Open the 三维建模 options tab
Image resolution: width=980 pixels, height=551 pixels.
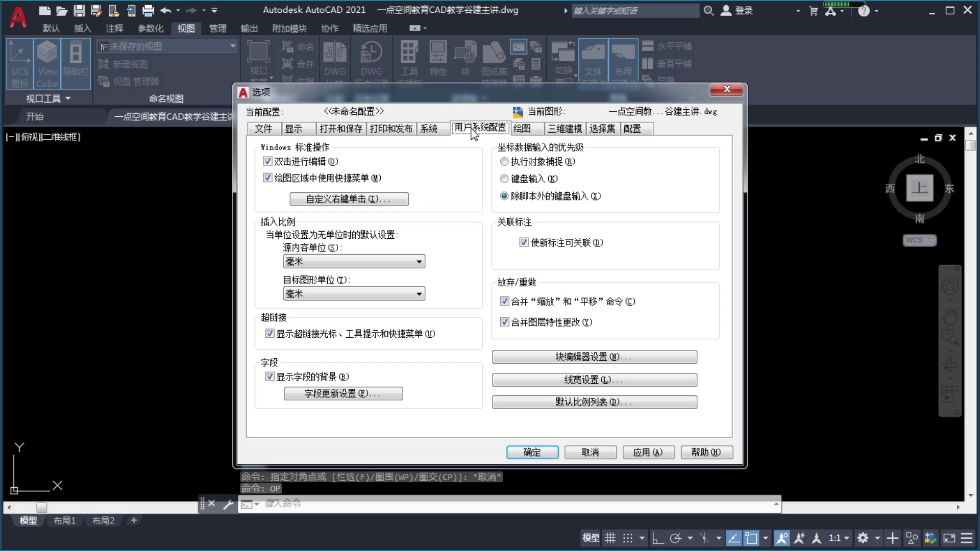click(x=565, y=129)
